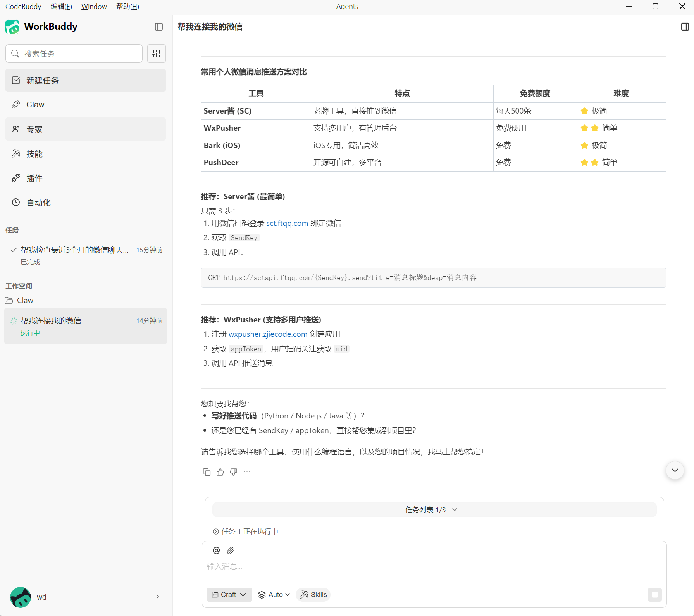Click the SendKey inline code
694x616 pixels.
[x=244, y=238]
